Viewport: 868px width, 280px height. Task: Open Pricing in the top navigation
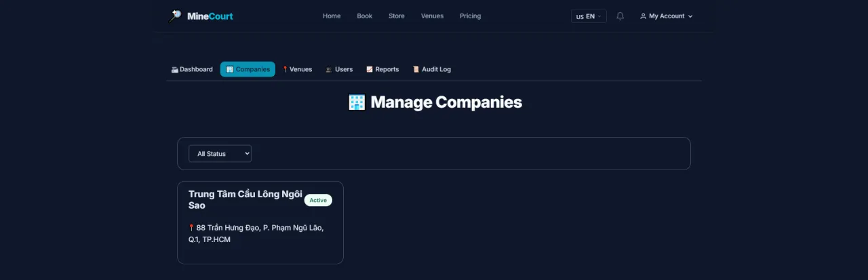470,16
